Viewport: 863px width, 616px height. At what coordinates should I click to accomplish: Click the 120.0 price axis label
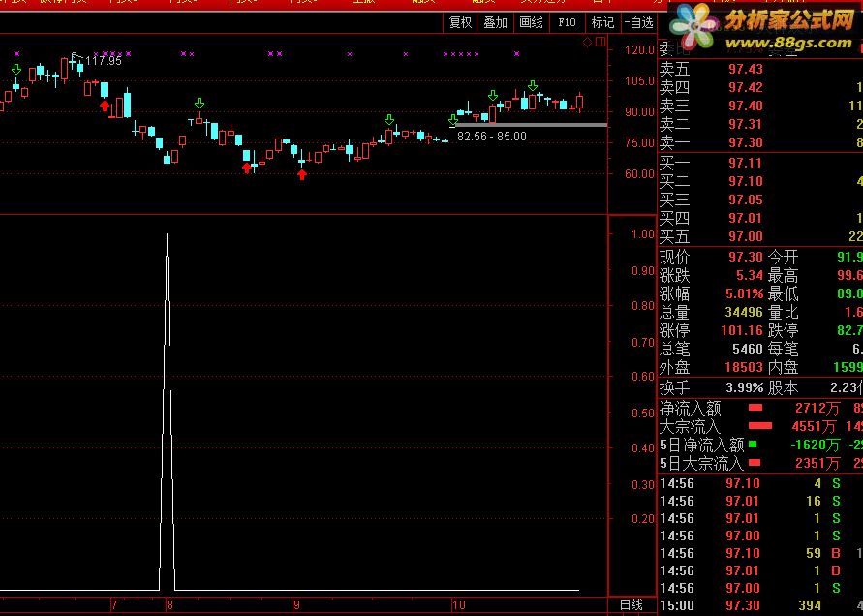639,50
